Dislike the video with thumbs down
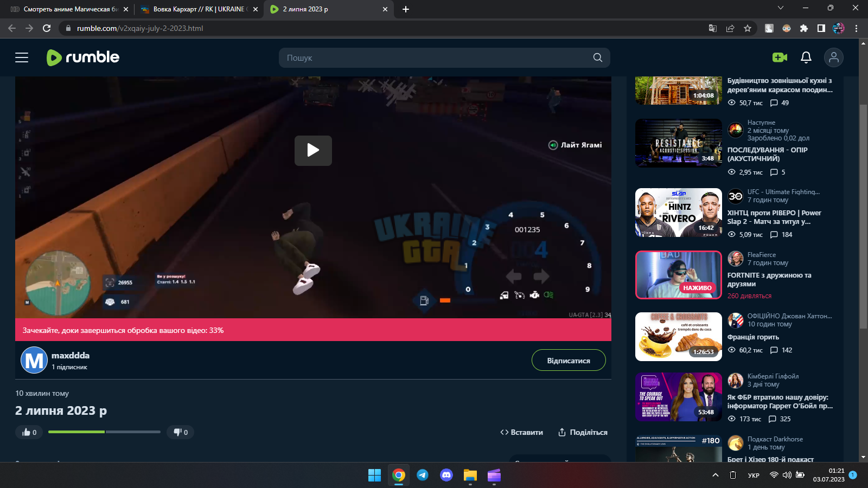Screen dimensions: 868x488 coord(181,432)
